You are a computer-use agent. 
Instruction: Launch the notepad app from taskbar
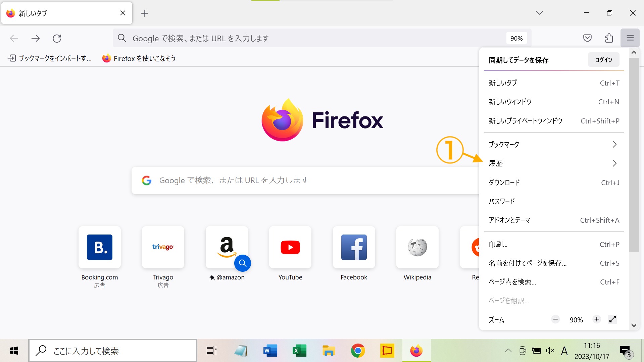click(x=241, y=351)
